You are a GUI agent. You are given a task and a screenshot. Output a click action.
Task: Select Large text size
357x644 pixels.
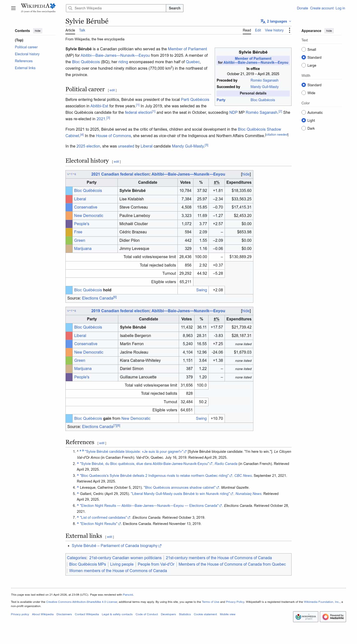click(x=303, y=65)
